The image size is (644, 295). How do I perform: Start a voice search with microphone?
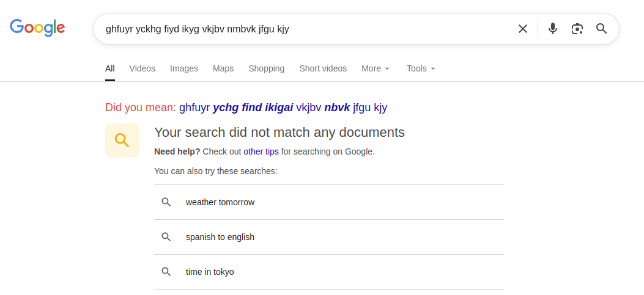pos(553,29)
